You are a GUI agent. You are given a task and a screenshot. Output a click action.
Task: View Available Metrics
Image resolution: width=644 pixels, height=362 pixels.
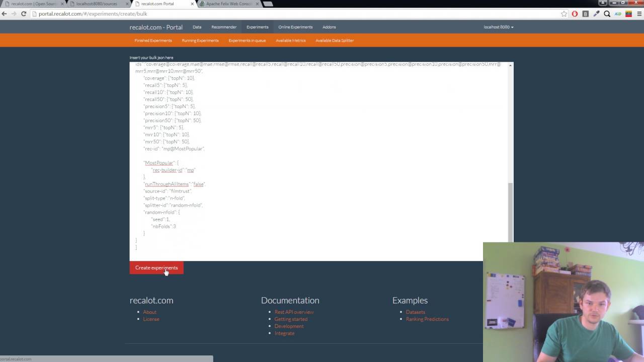coord(290,40)
